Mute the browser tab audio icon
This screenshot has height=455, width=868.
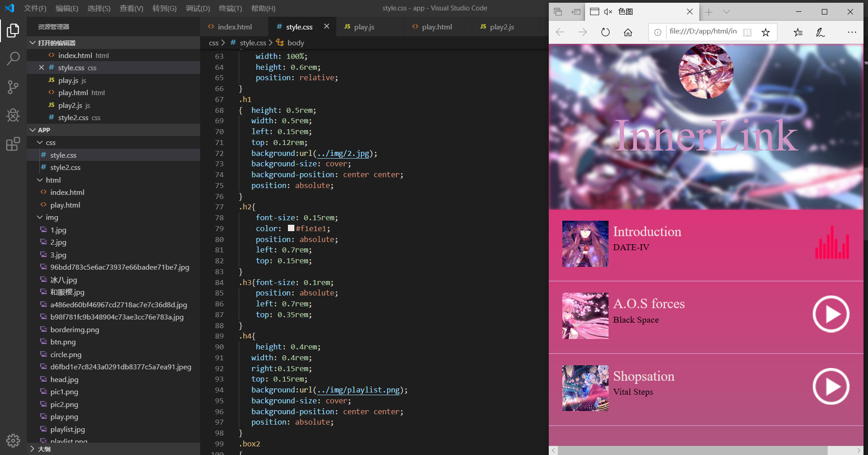(x=608, y=12)
